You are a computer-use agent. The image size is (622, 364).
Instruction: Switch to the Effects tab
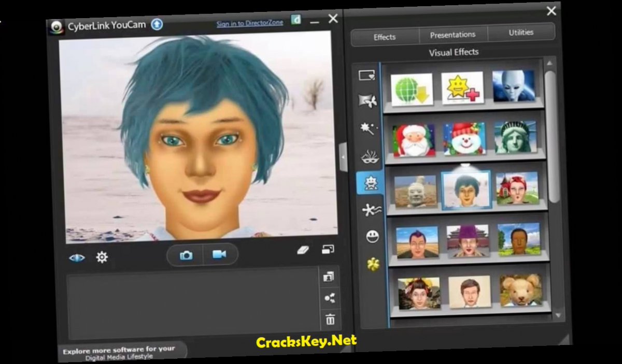point(385,37)
